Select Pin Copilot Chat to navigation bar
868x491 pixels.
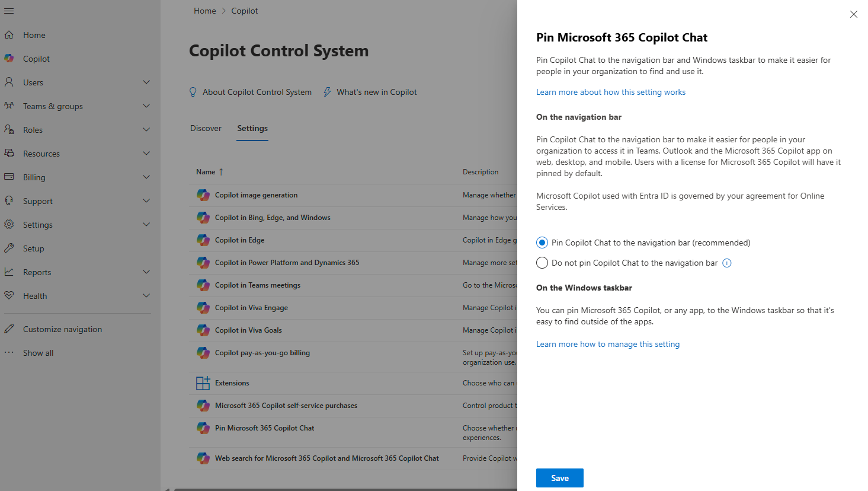[x=542, y=243]
